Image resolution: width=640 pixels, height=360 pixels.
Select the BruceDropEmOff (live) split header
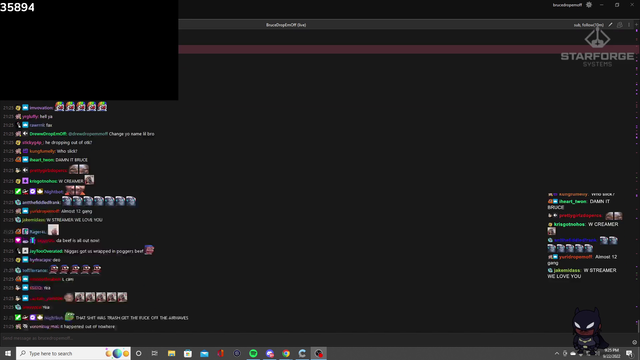coord(286,25)
